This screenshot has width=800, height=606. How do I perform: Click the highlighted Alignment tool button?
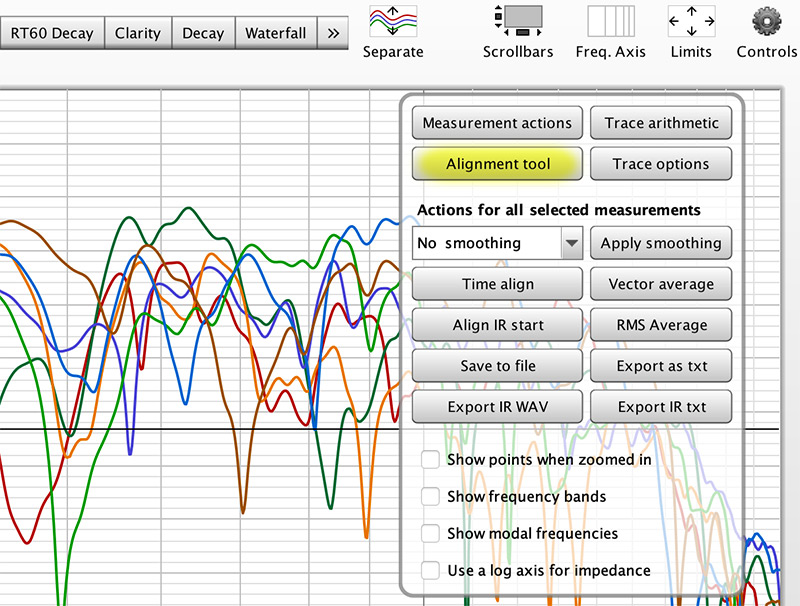point(497,164)
